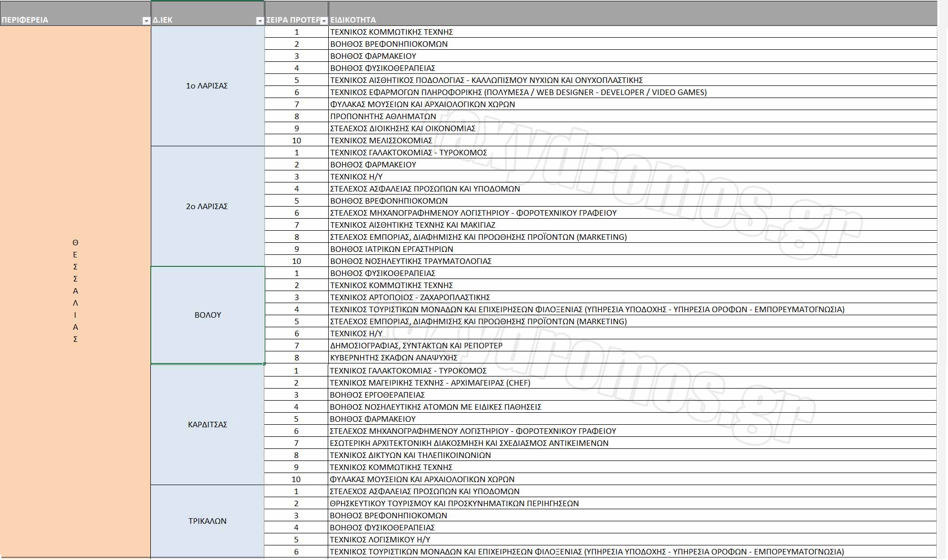Click ΤΕΧΝΙΚΟΣ ΓΑΛΑΚΤΟΚΟΜΙΑΣ - ΤΥΡΟΚΟΜΟΣ under ΚΑΡΔΙΤΣΑΣ
The height and width of the screenshot is (560, 948).
(633, 370)
